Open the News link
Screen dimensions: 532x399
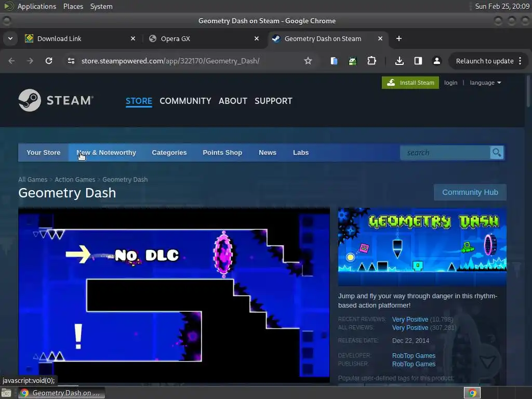click(x=268, y=153)
